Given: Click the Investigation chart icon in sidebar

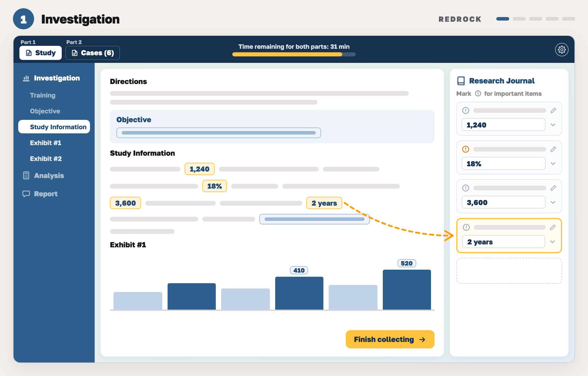Looking at the screenshot, I should pos(26,78).
